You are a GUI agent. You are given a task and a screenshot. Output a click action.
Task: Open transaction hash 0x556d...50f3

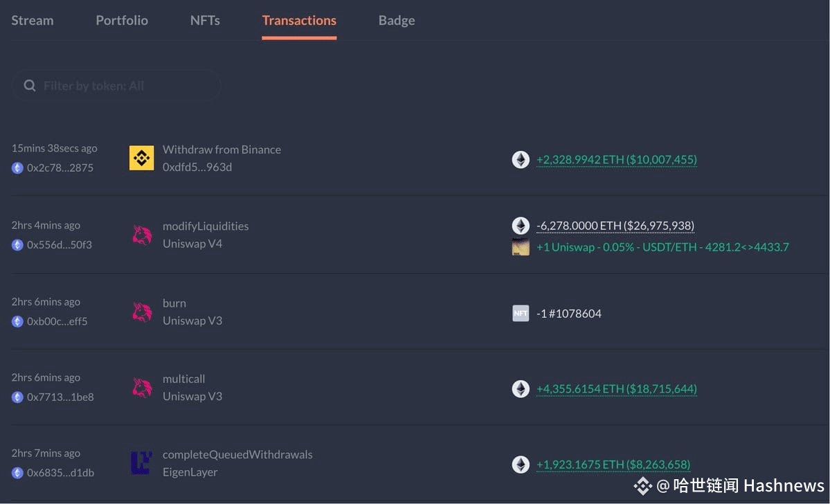[x=60, y=244]
